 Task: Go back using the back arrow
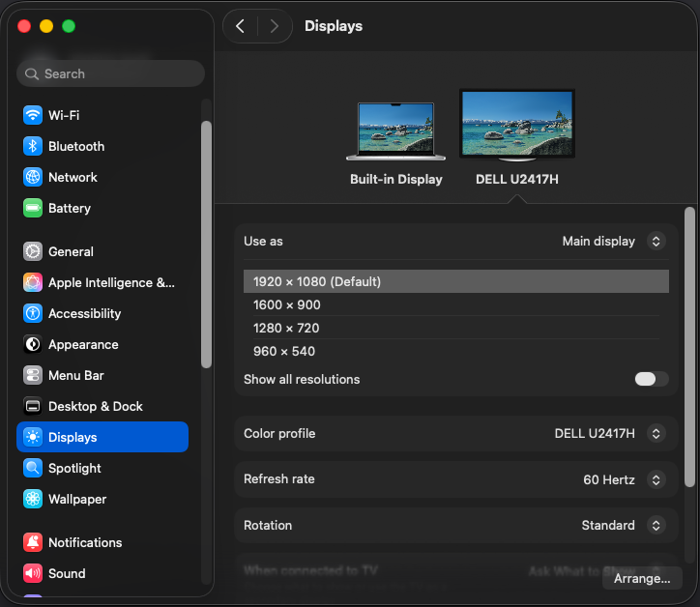point(240,26)
